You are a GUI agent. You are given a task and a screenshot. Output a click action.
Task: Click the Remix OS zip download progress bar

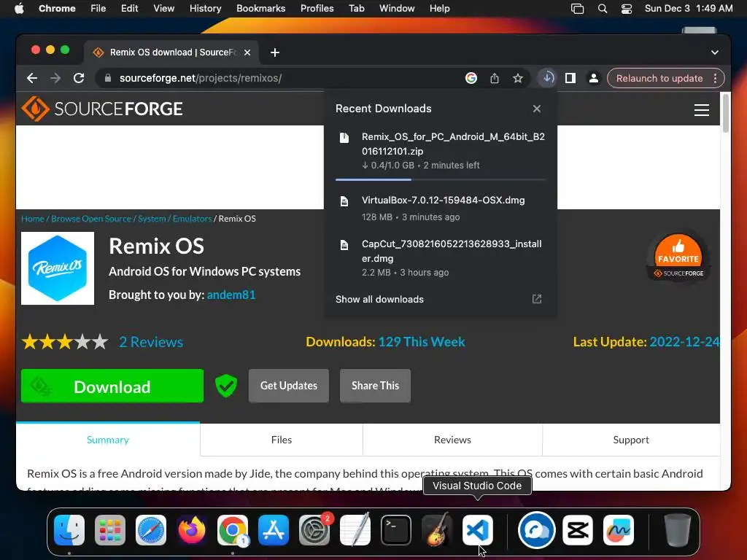point(441,179)
